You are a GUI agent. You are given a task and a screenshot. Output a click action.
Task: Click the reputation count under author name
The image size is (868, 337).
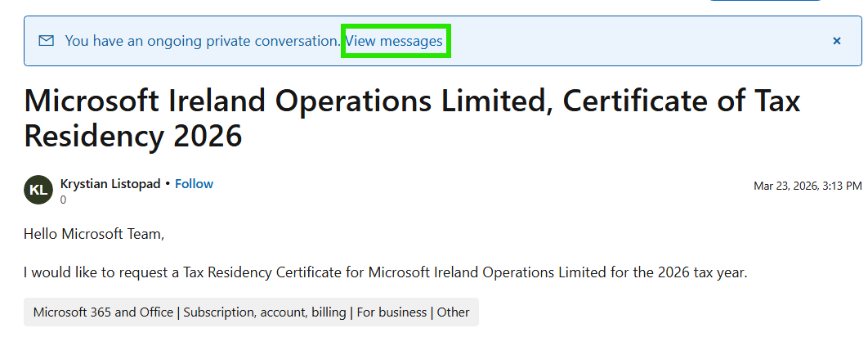tap(63, 200)
